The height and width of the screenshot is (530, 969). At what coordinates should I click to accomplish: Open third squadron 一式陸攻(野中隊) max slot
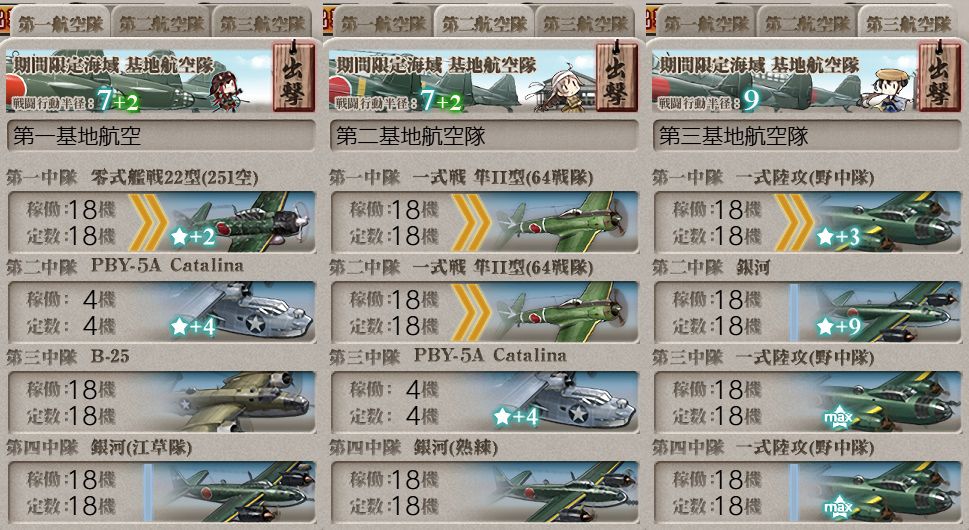point(808,402)
